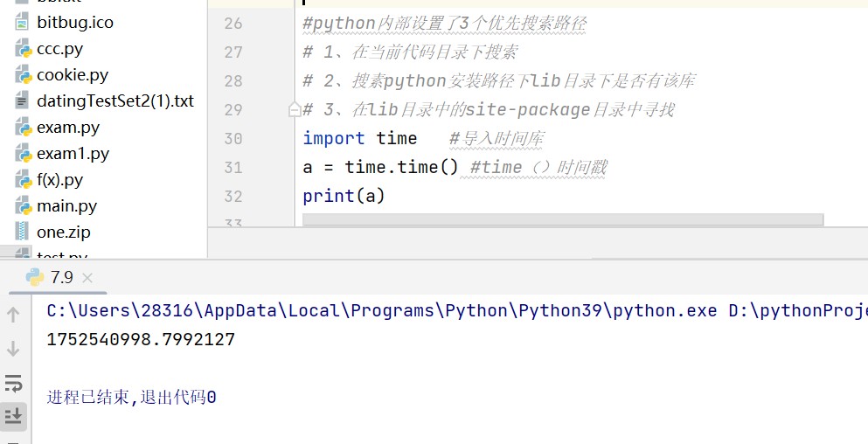Image resolution: width=868 pixels, height=444 pixels.
Task: Click the Python icon beside exam1.py
Action: (23, 154)
